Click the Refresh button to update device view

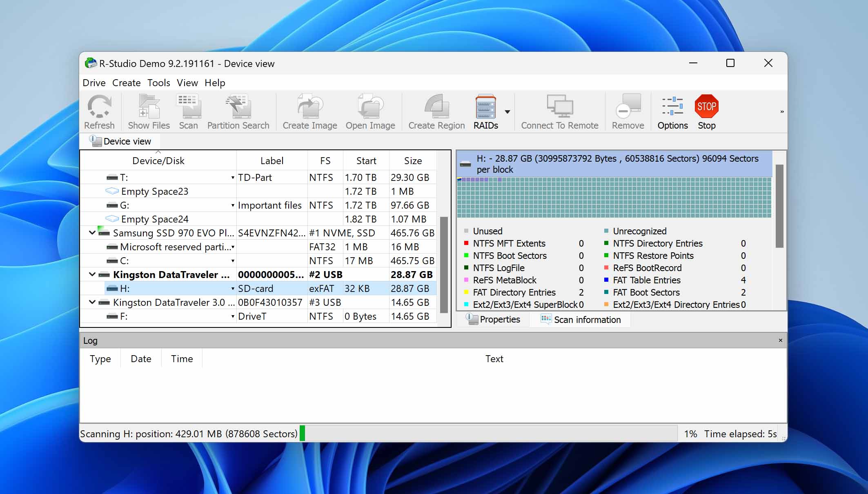pyautogui.click(x=100, y=111)
